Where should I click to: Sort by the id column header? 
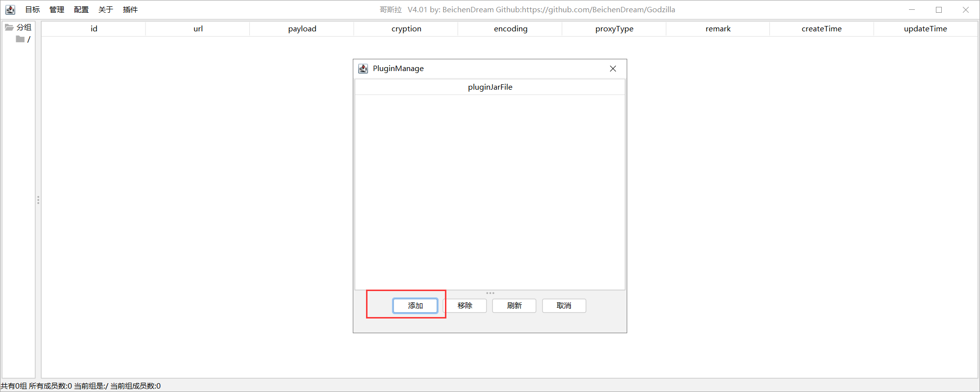[94, 29]
